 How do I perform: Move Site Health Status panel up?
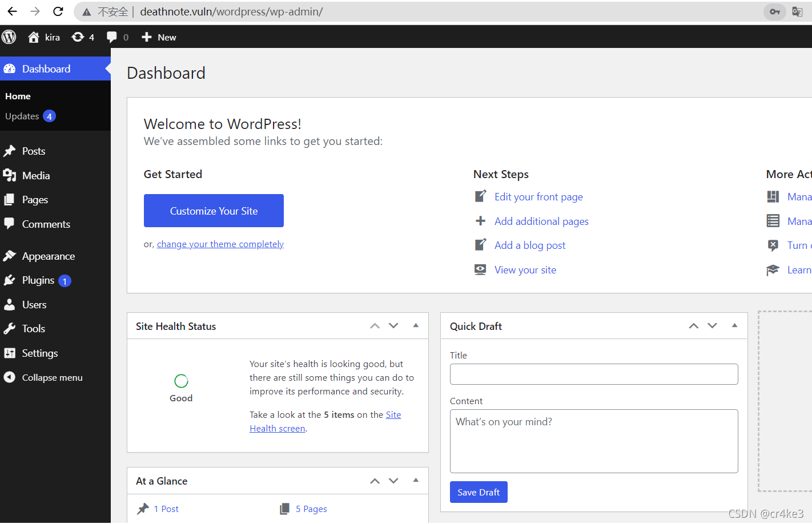(x=375, y=326)
